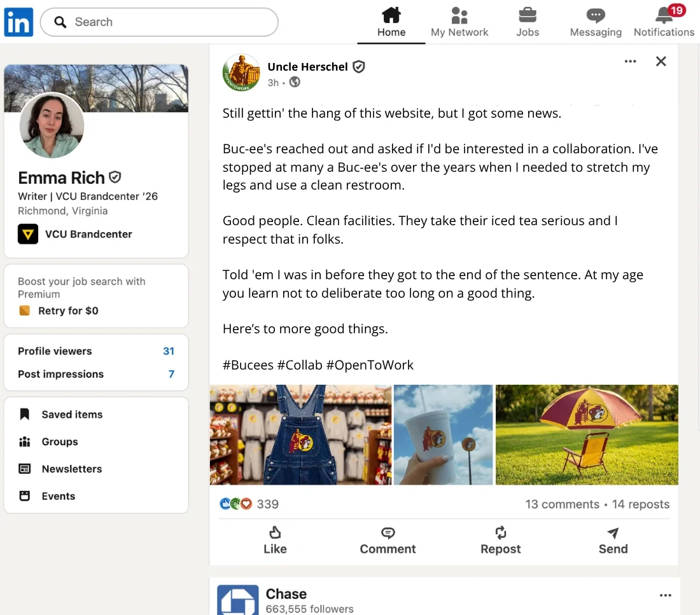
Task: Open Groups
Action: coord(60,441)
